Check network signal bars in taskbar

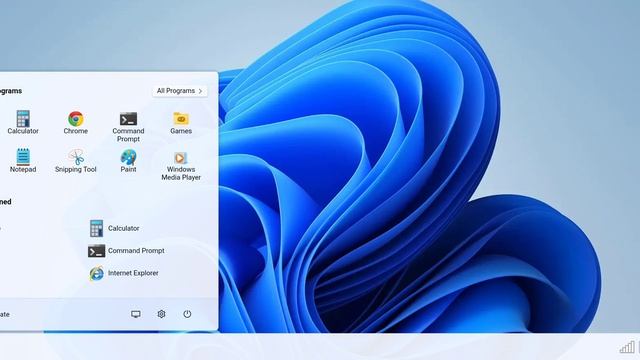tap(627, 347)
